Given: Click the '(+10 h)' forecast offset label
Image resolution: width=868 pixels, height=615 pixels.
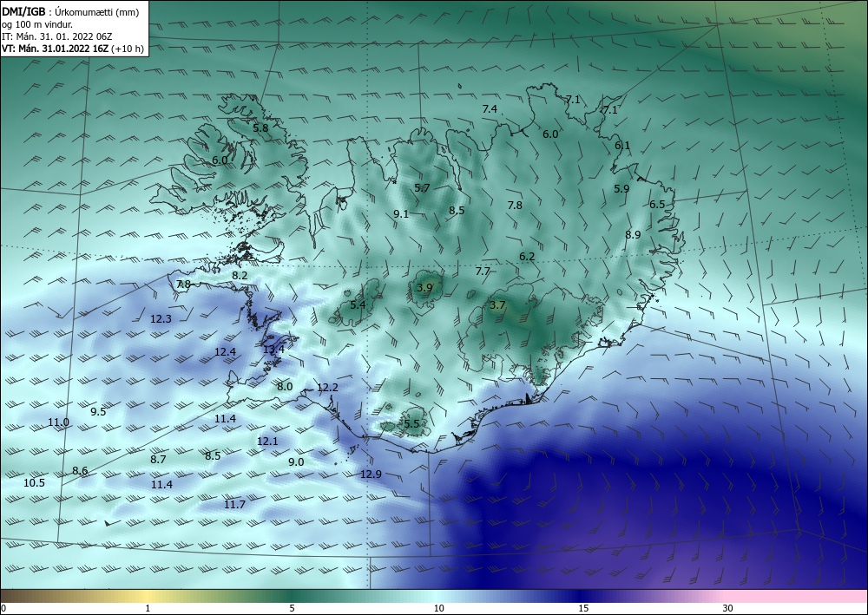Looking at the screenshot, I should tap(128, 49).
